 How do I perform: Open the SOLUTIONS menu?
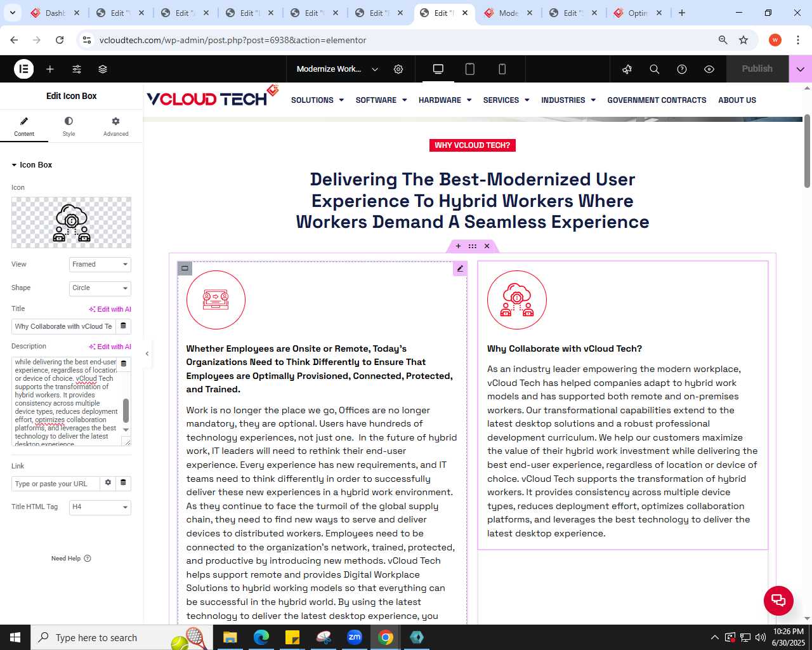point(317,100)
